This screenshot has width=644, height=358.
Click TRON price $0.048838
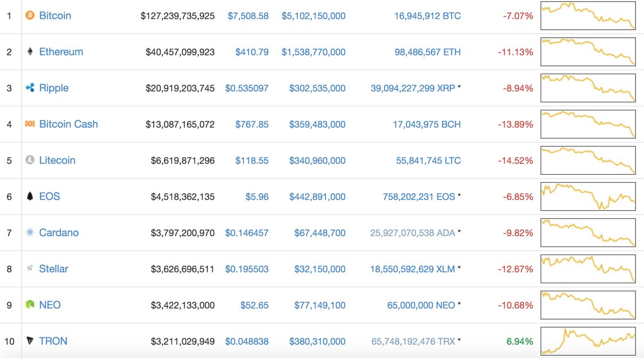(247, 341)
